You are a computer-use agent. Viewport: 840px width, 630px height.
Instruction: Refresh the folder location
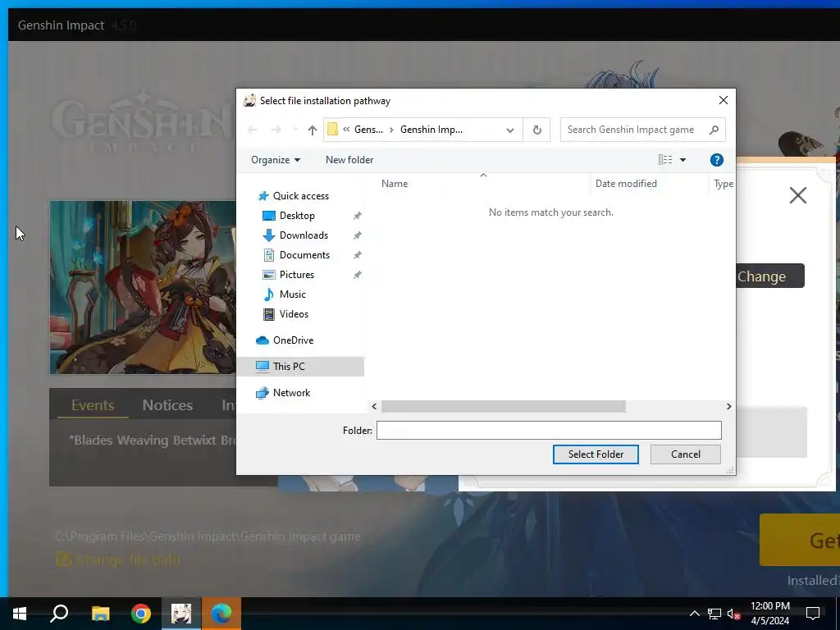[536, 130]
